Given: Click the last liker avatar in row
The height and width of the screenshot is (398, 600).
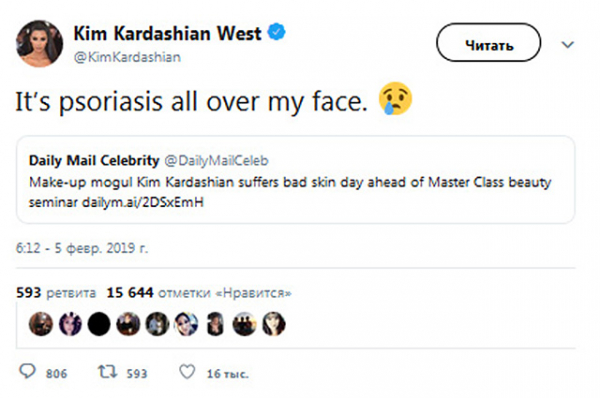Looking at the screenshot, I should [x=274, y=324].
